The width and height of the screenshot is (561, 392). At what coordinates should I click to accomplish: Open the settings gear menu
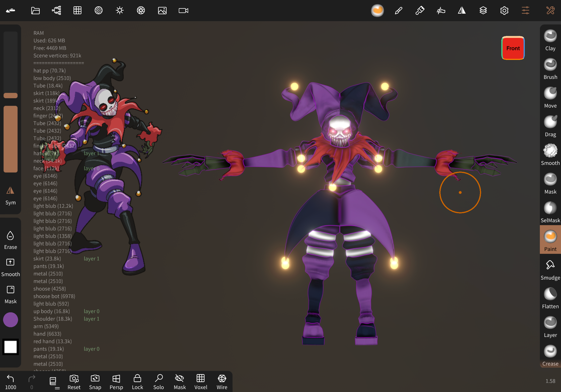coord(504,11)
